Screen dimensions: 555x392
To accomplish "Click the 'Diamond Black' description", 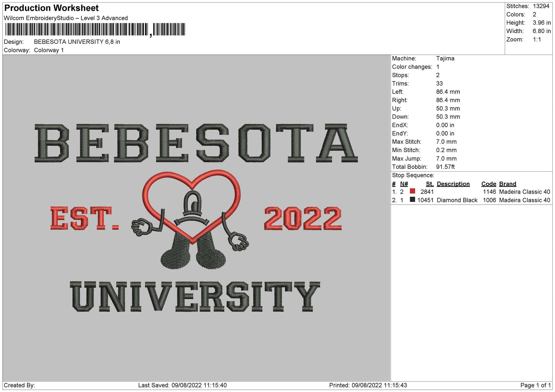I will coord(457,200).
